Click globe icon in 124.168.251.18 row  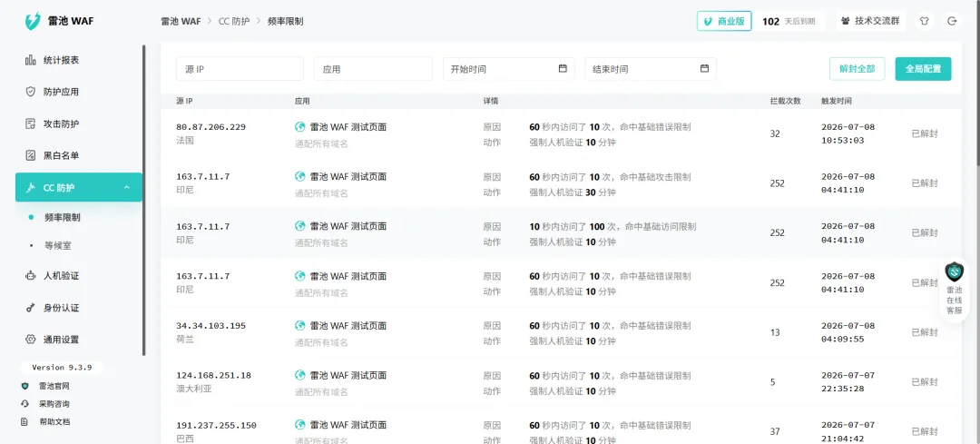[x=300, y=375]
